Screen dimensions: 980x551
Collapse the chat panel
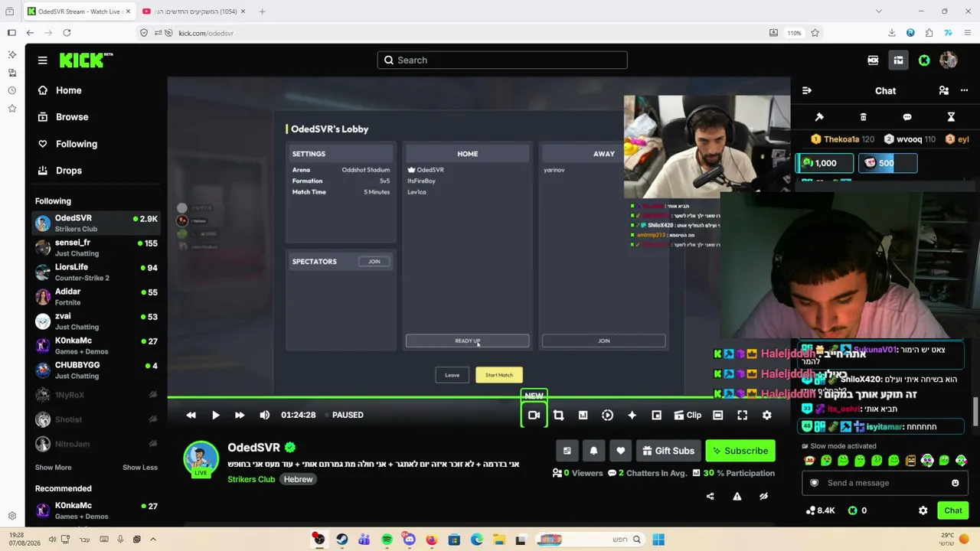click(x=806, y=90)
